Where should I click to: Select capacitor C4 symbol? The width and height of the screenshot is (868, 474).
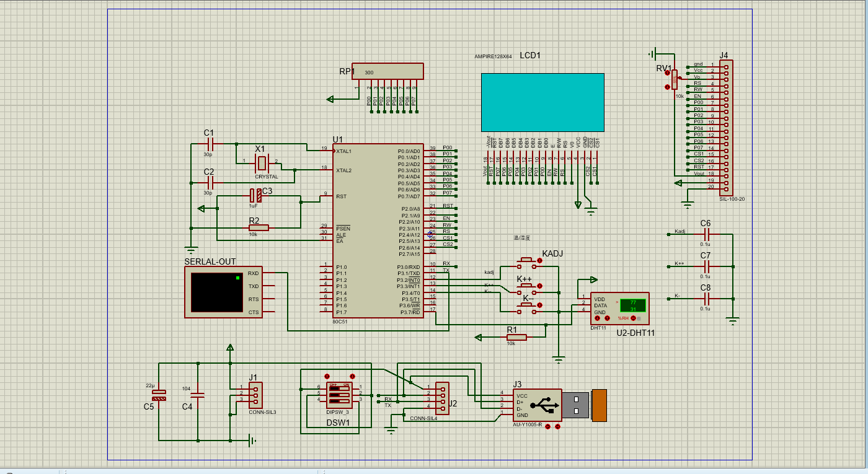pyautogui.click(x=198, y=395)
